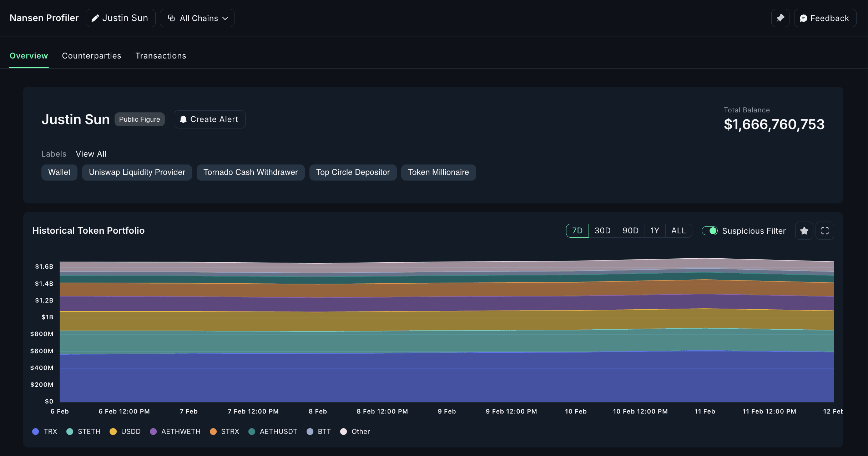Disable the Suspicious Filter switch
The height and width of the screenshot is (456, 868).
click(710, 231)
